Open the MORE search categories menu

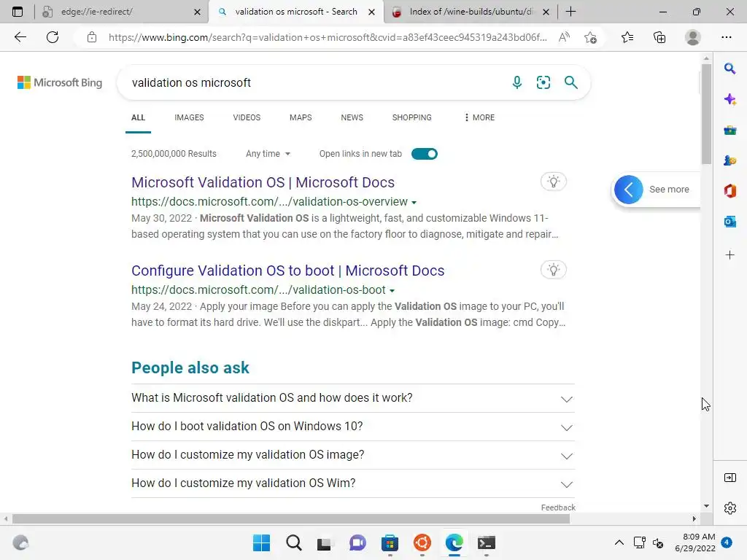tap(479, 117)
